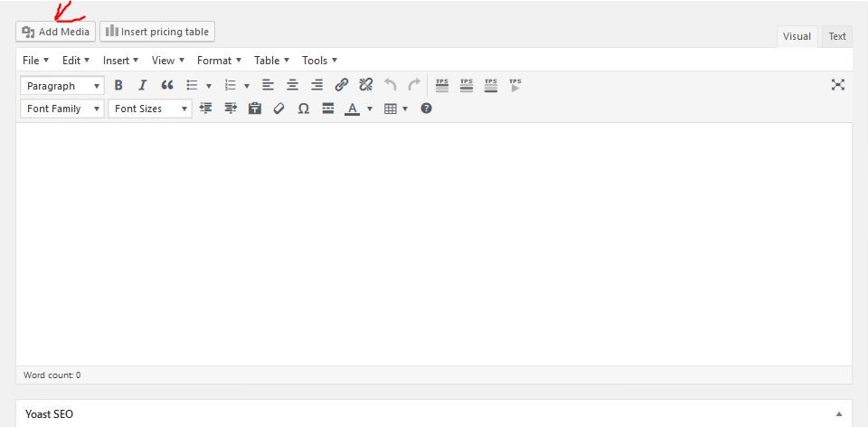The width and height of the screenshot is (868, 427).
Task: Switch to the Visual tab
Action: (797, 36)
